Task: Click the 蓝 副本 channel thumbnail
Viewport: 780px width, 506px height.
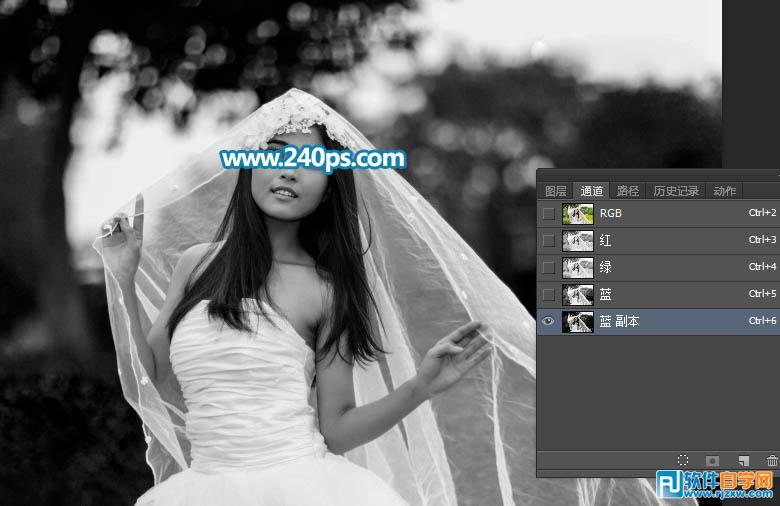Action: [577, 321]
